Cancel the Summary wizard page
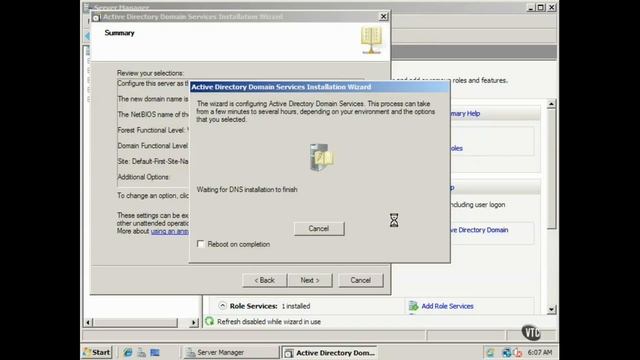Screen dimensions: 640x360 pos(360,280)
